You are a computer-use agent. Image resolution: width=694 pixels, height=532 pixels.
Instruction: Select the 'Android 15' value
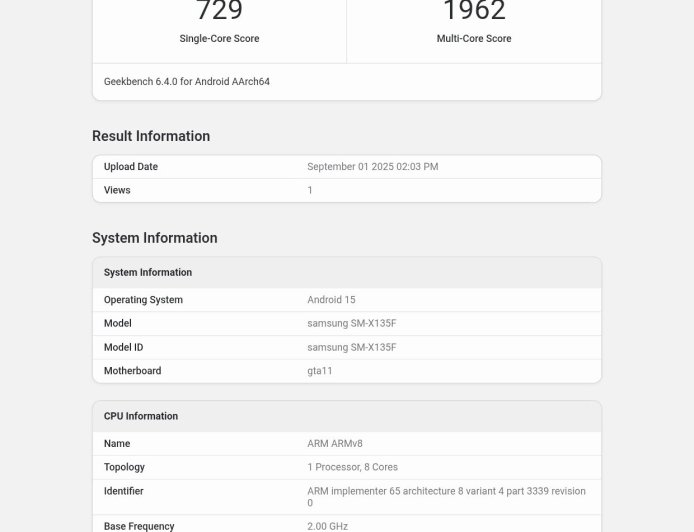tap(331, 300)
